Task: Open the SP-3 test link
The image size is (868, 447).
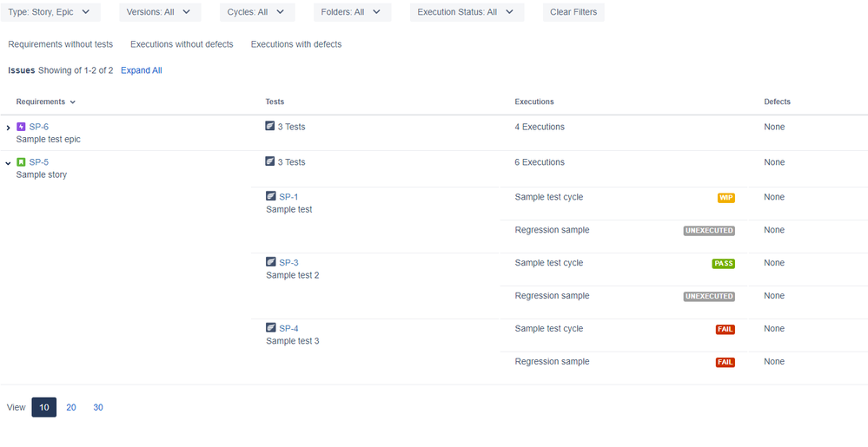Action: pos(288,263)
